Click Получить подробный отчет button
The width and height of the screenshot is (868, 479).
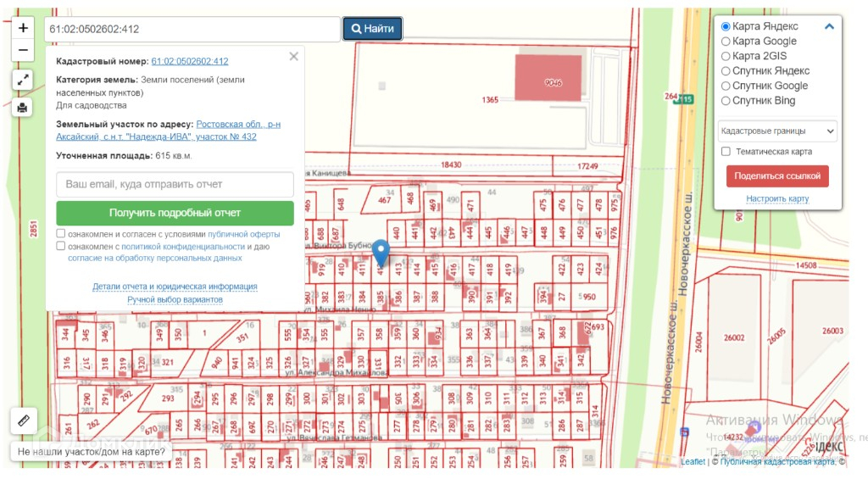coord(175,213)
